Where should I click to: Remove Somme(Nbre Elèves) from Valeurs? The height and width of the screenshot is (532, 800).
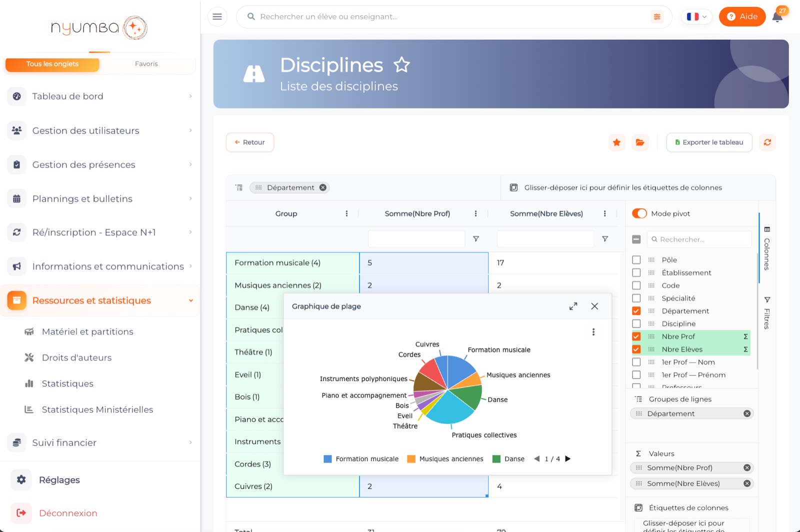[x=747, y=483]
